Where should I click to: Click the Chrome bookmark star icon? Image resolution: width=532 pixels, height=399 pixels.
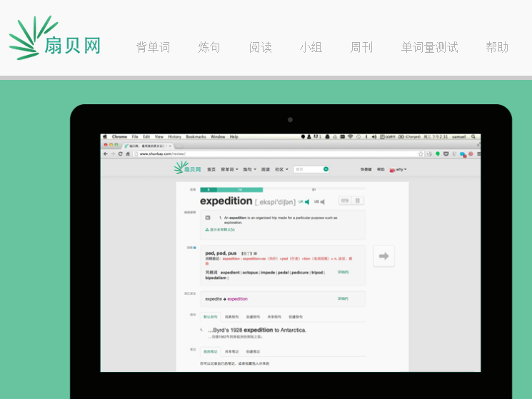point(421,153)
